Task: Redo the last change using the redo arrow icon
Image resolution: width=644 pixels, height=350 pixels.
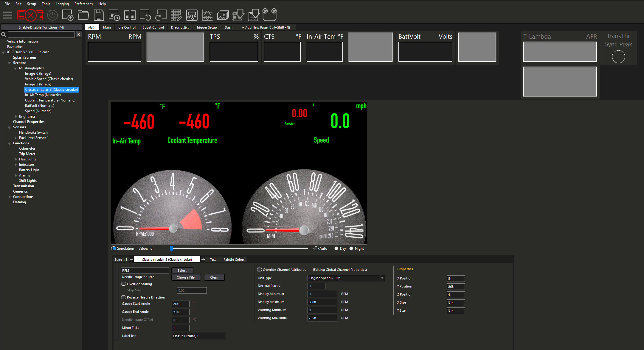Action: pyautogui.click(x=161, y=15)
